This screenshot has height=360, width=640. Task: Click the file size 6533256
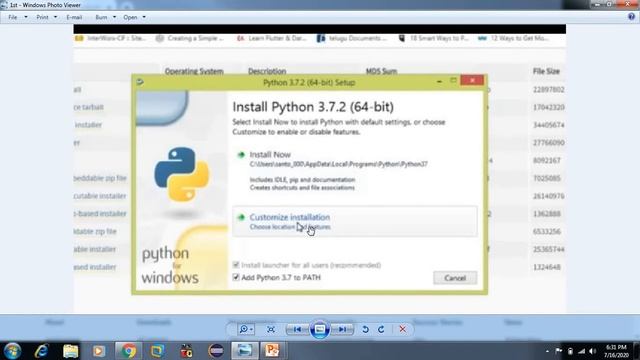click(547, 231)
